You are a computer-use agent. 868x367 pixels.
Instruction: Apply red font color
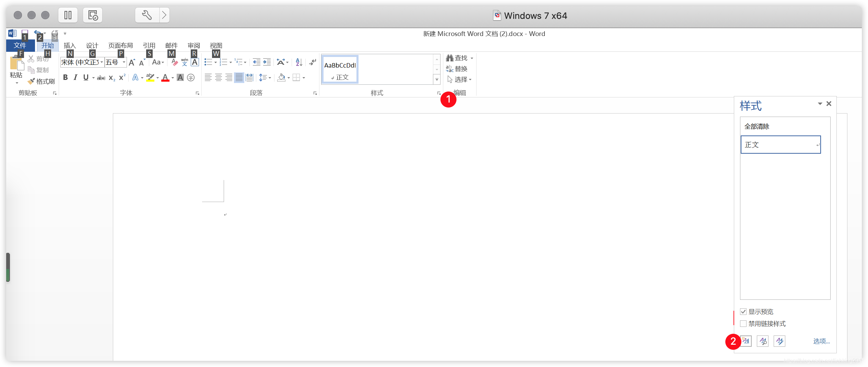[165, 78]
